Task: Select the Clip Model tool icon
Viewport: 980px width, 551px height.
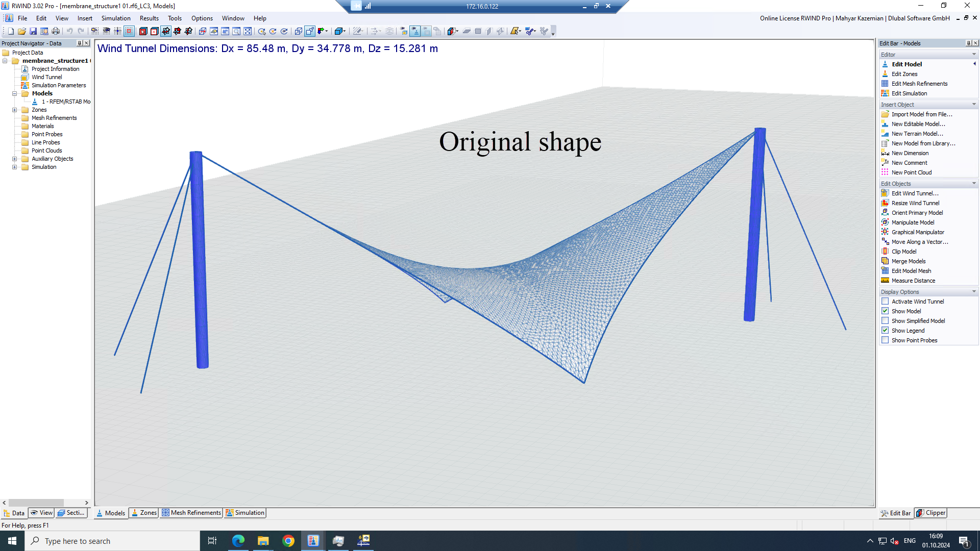Action: [885, 251]
